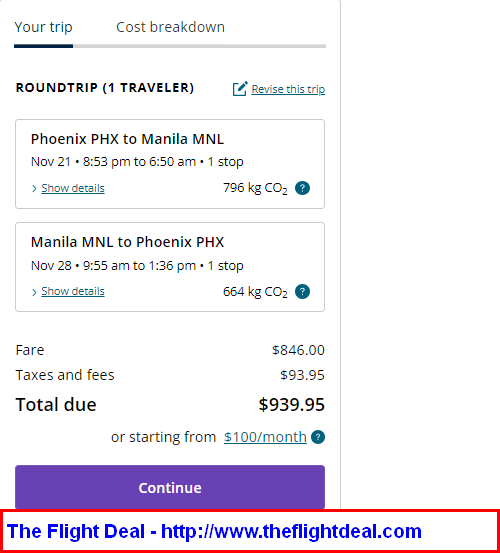
Task: Click The Flight Deal website banner
Action: (x=250, y=531)
